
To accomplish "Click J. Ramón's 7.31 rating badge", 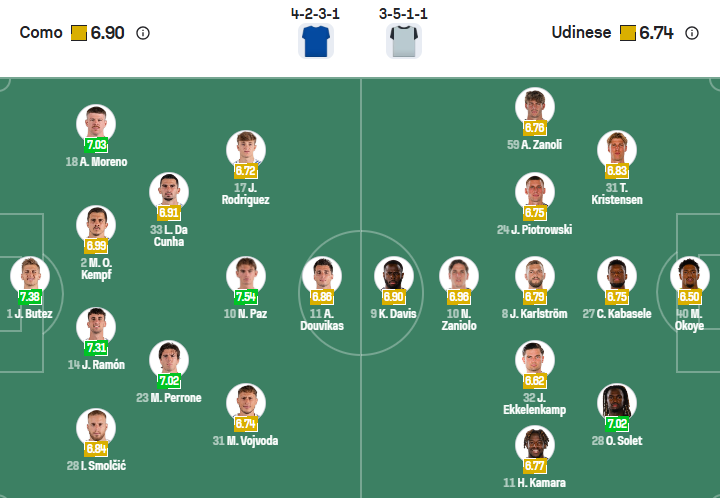I will [x=96, y=348].
